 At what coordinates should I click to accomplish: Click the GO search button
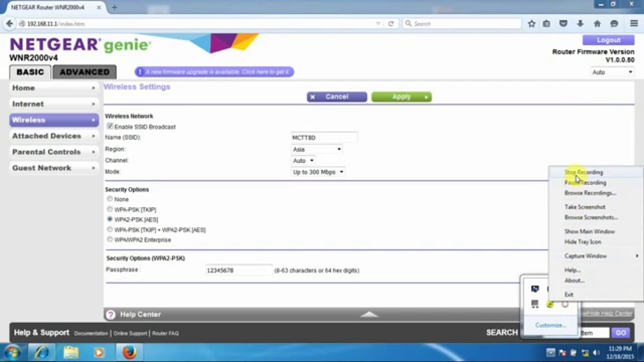(x=620, y=333)
